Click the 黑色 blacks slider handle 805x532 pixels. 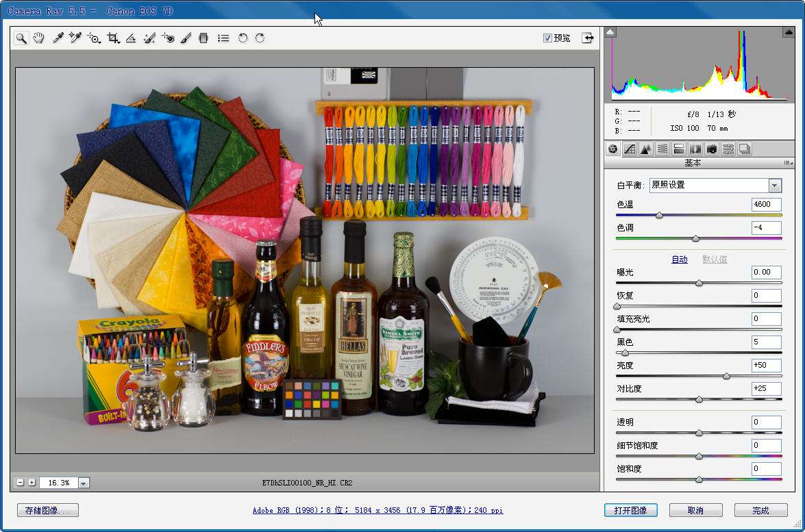coord(625,353)
